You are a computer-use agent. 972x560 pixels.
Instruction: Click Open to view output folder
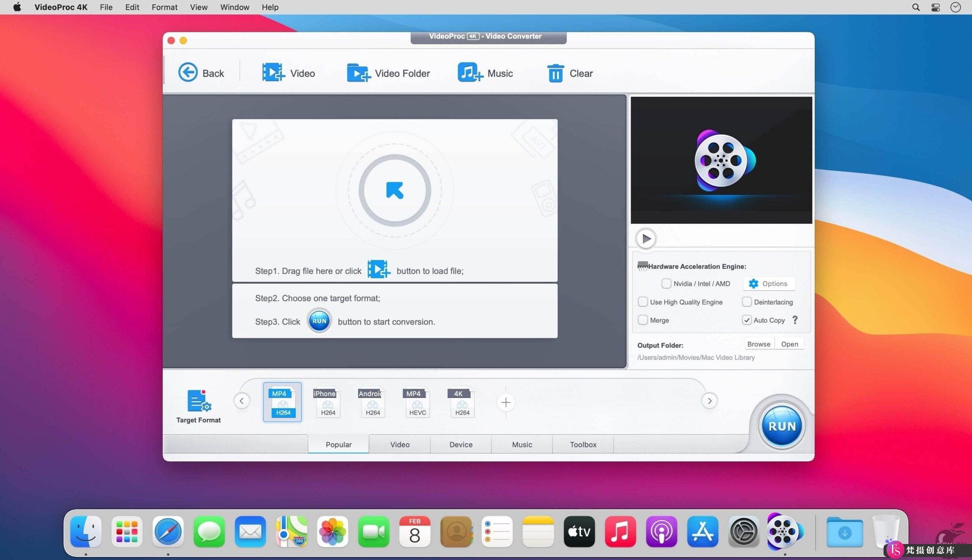pos(790,343)
